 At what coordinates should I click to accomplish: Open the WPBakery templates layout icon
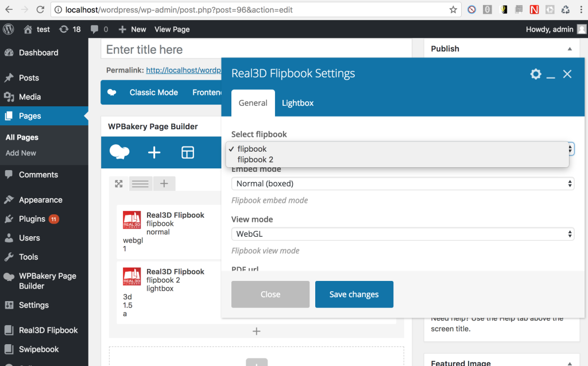(x=188, y=152)
